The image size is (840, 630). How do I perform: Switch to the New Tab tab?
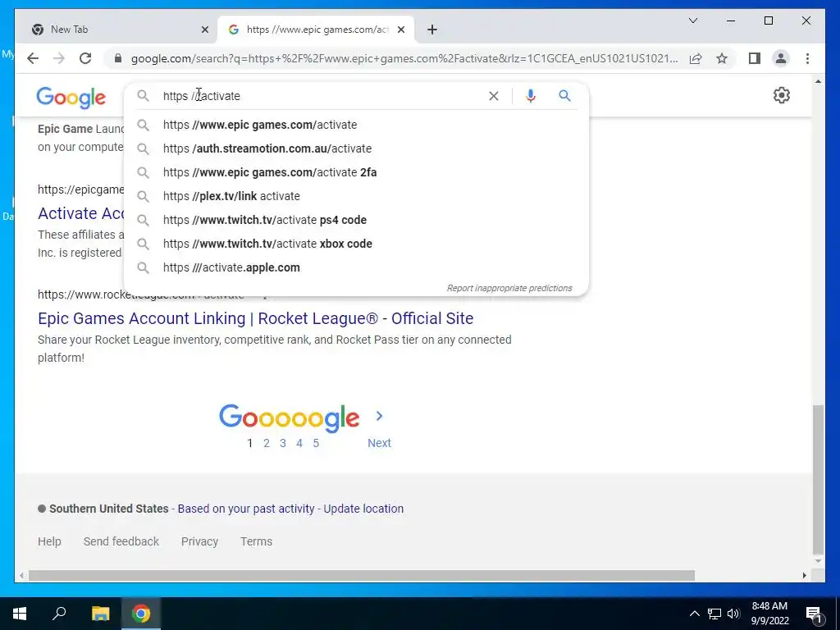point(116,30)
